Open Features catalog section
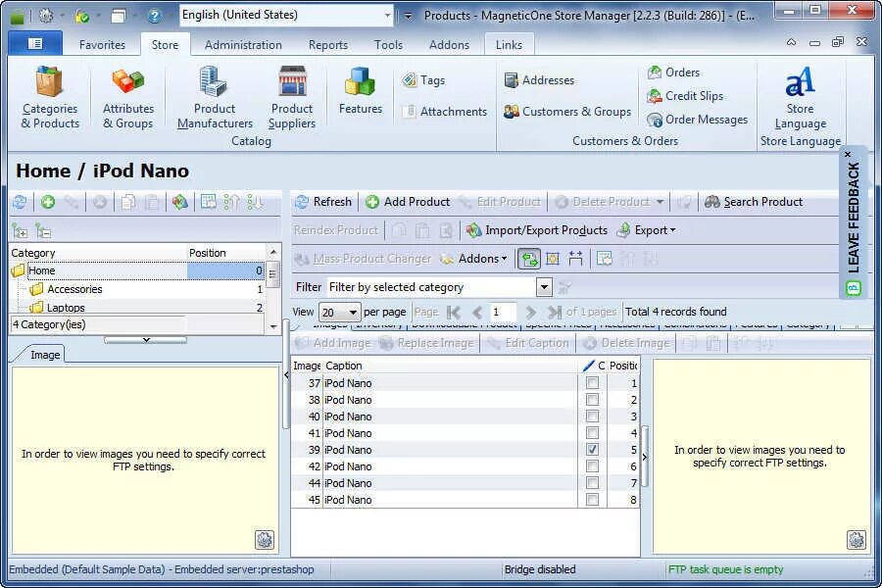882x588 pixels. pos(360,90)
